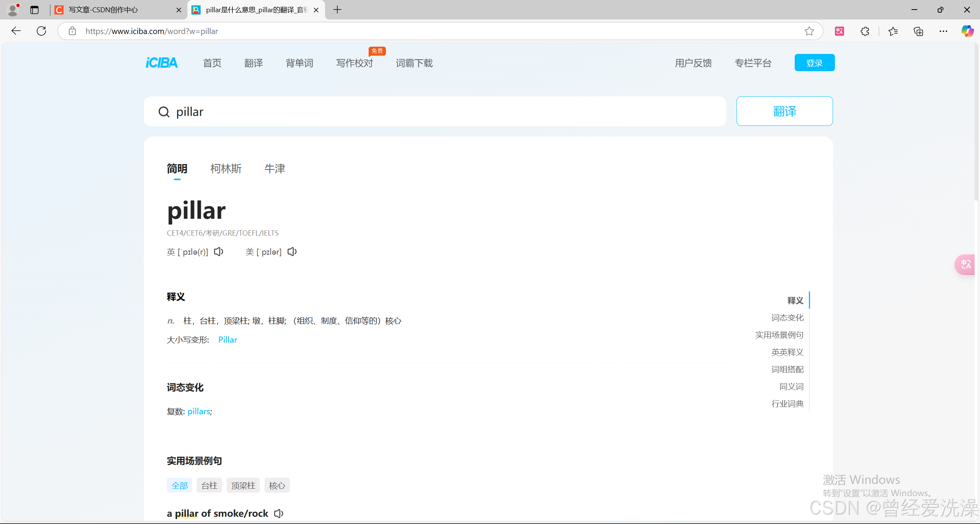Add page to favorites with star icon
Image resolution: width=980 pixels, height=524 pixels.
[x=809, y=31]
